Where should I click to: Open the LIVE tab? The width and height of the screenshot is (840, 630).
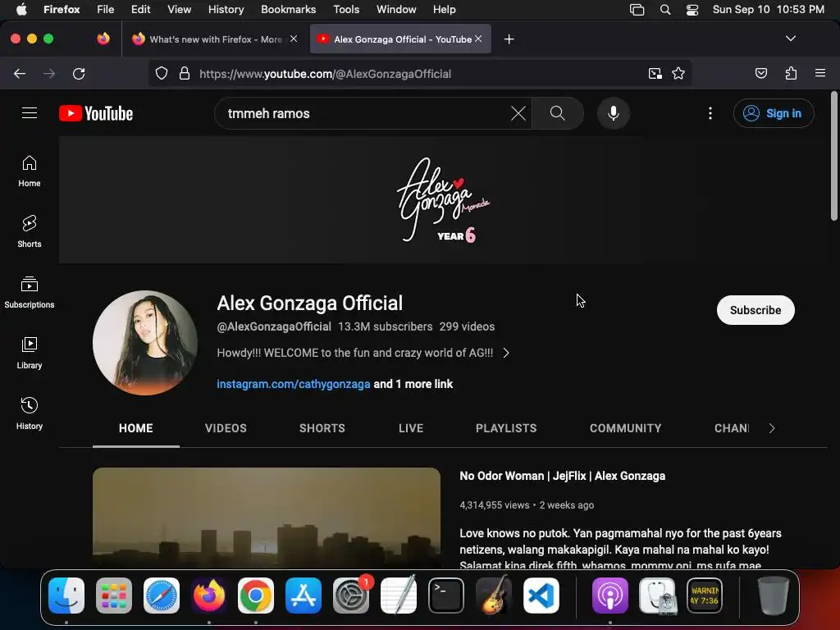[x=411, y=428]
